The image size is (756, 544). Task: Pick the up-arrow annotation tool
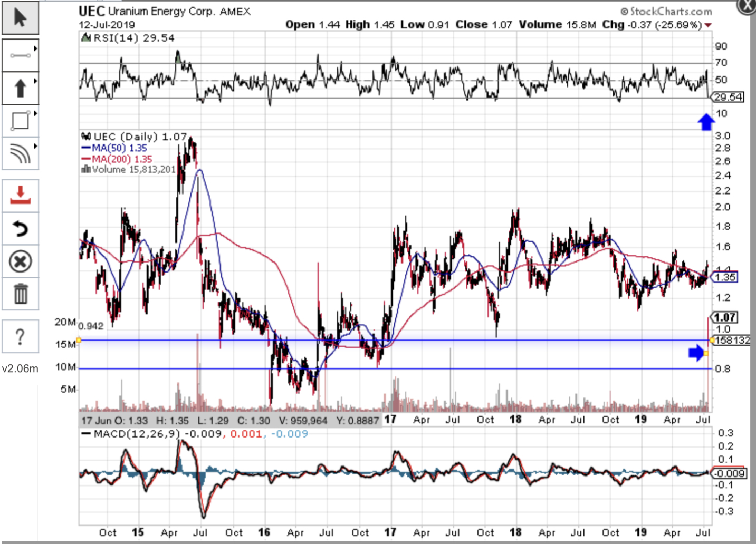coord(20,88)
